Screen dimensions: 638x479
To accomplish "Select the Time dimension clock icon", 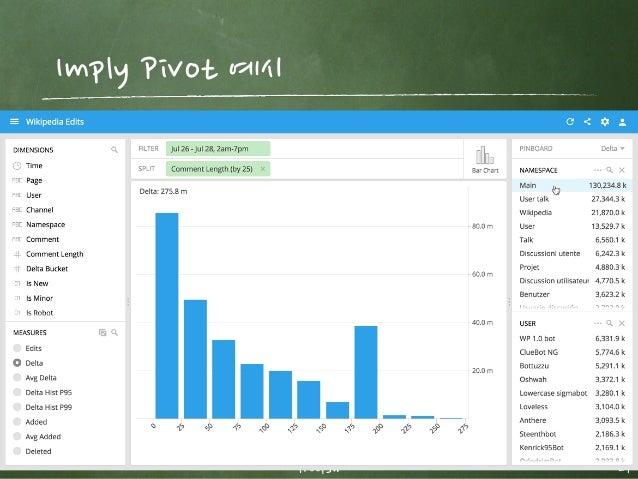I will tap(17, 166).
